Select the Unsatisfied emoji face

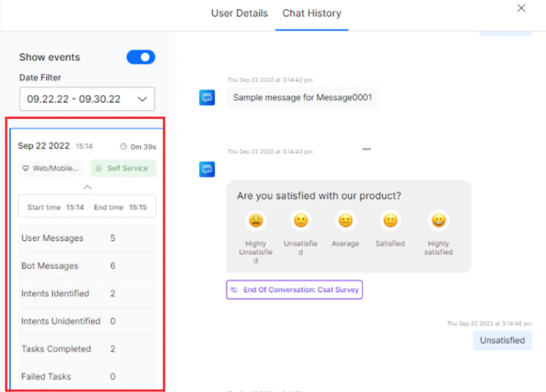tap(300, 220)
